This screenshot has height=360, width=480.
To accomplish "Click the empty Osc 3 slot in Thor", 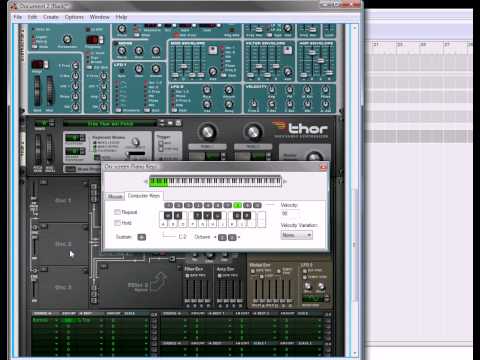I will (x=63, y=287).
